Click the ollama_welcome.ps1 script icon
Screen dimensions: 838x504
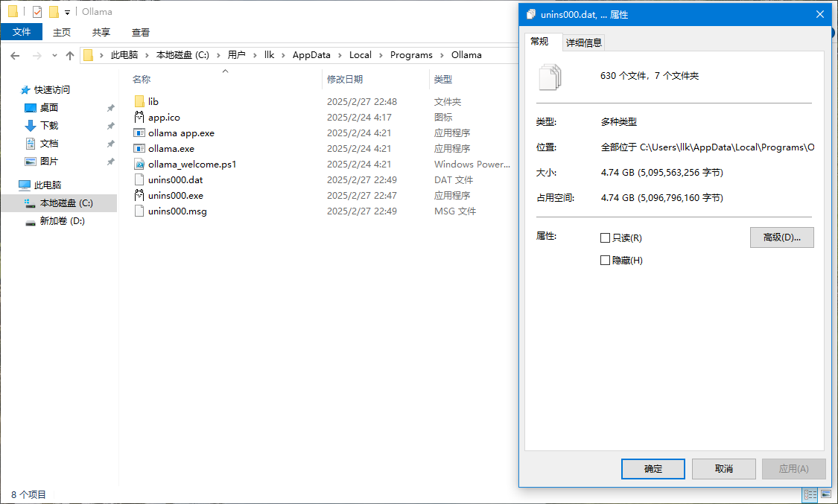(x=139, y=164)
